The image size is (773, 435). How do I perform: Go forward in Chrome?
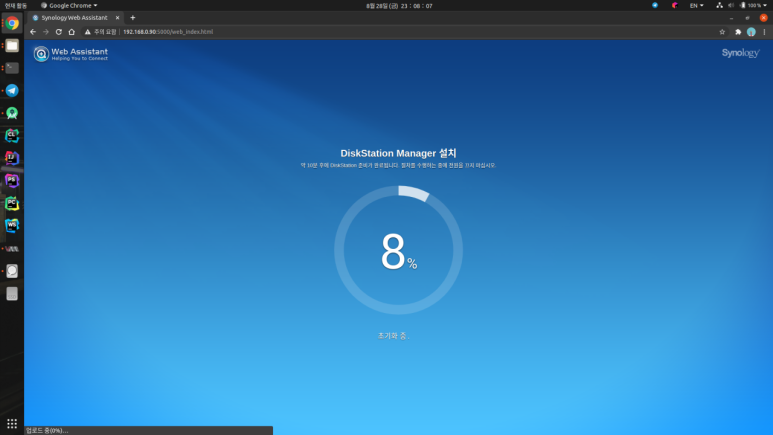pyautogui.click(x=46, y=32)
